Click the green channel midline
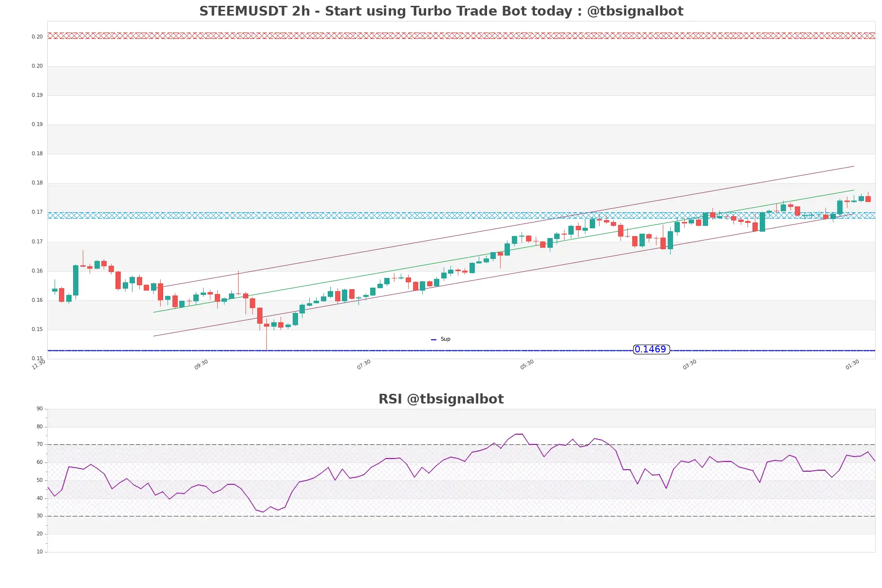The width and height of the screenshot is (882, 588). pos(504,251)
